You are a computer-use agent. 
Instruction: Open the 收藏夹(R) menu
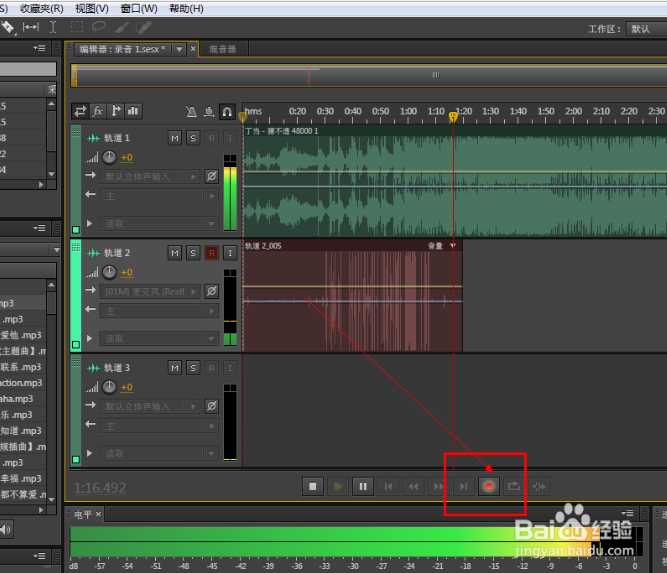click(x=42, y=8)
